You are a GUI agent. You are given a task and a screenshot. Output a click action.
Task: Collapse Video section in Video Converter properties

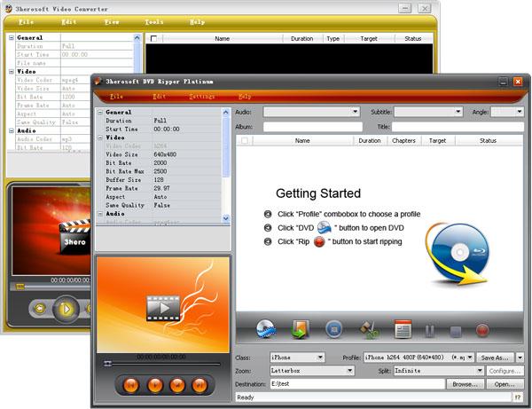(12, 71)
